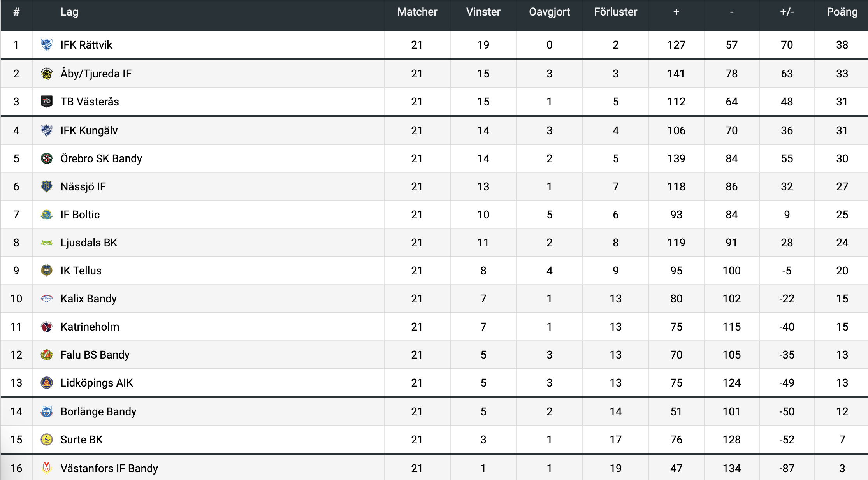Click the Oavgjort column header

(x=549, y=12)
